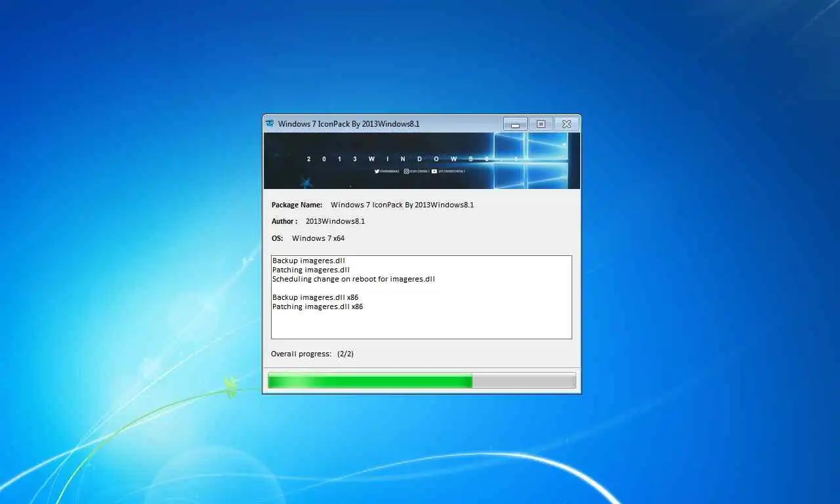Screen dimensions: 840x504
Task: Click the "OS:" label
Action: (278, 238)
